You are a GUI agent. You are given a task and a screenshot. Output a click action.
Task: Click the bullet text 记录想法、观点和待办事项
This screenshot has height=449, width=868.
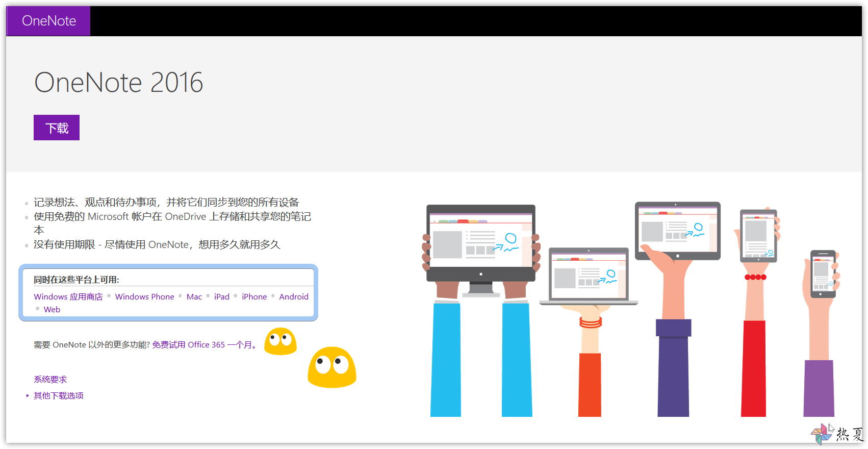pyautogui.click(x=166, y=203)
